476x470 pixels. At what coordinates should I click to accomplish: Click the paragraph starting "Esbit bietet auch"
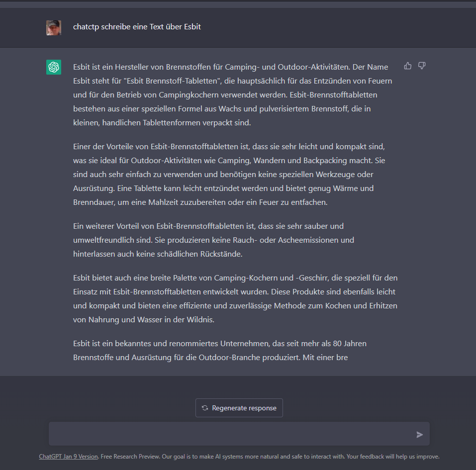[235, 298]
